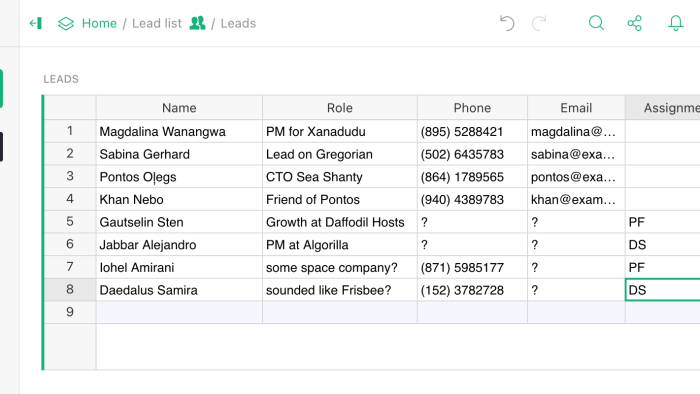This screenshot has height=394, width=700.
Task: Select row number 1
Action: click(70, 131)
